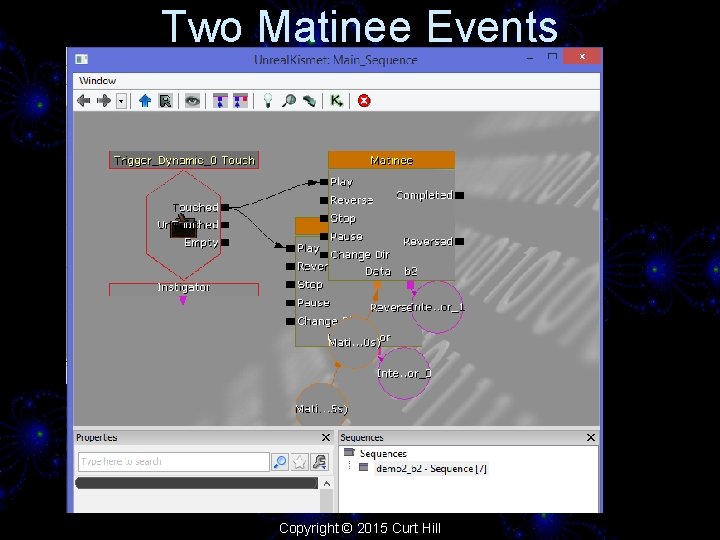Click the red circle X icon in toolbar
The image size is (720, 540).
364,101
